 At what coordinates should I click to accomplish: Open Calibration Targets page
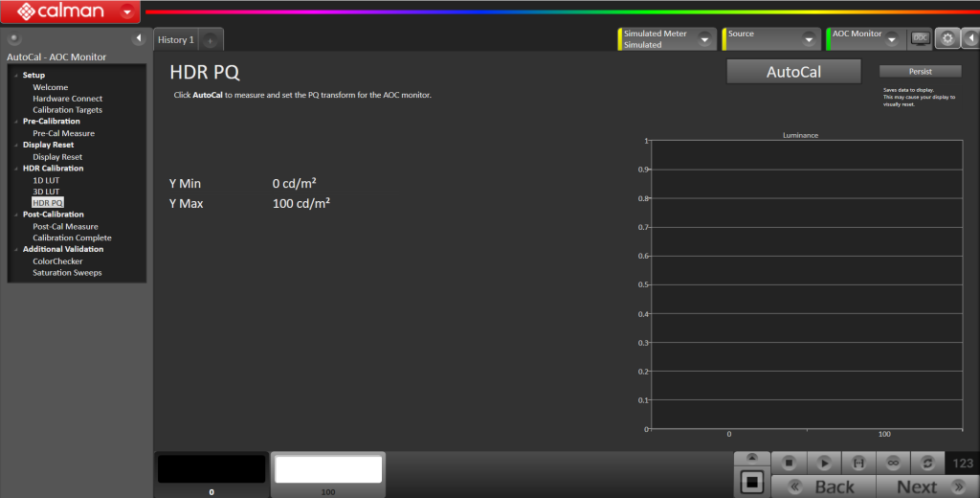[x=68, y=109]
